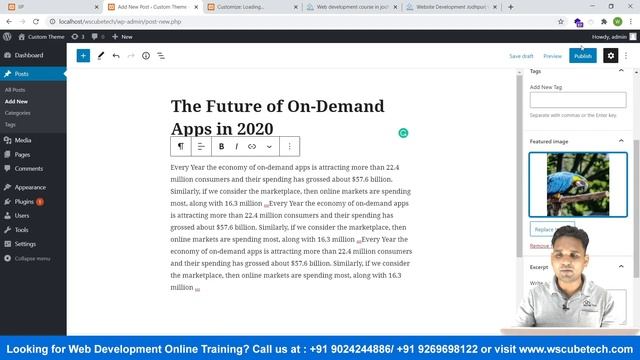Click the blue Add block plus button

click(x=83, y=56)
